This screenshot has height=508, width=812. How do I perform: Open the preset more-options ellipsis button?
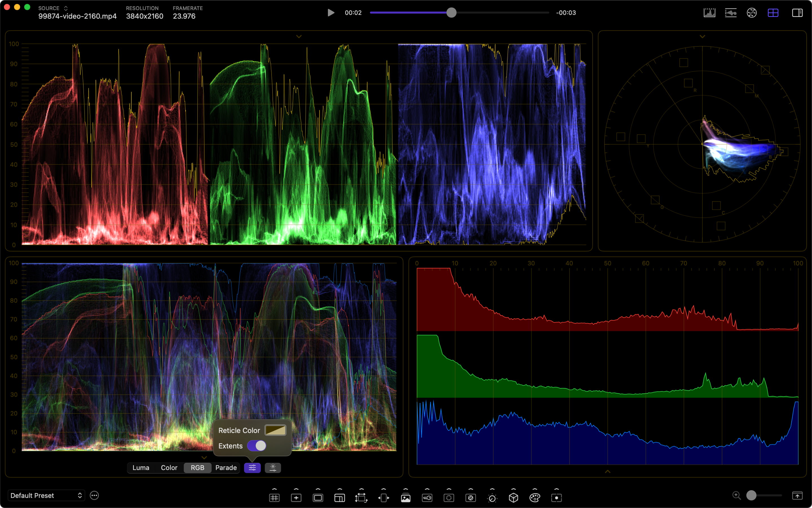[94, 495]
